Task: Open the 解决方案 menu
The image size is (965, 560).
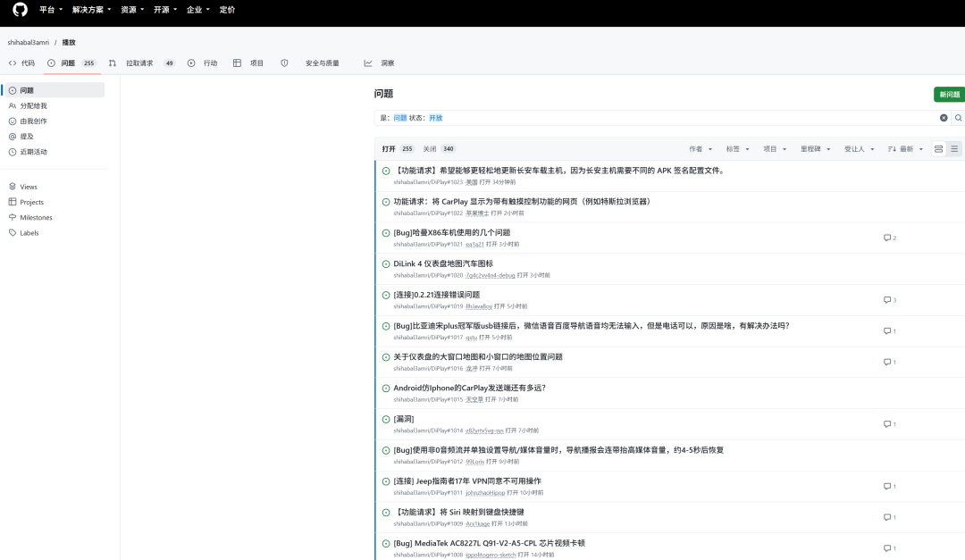Action: [92, 10]
